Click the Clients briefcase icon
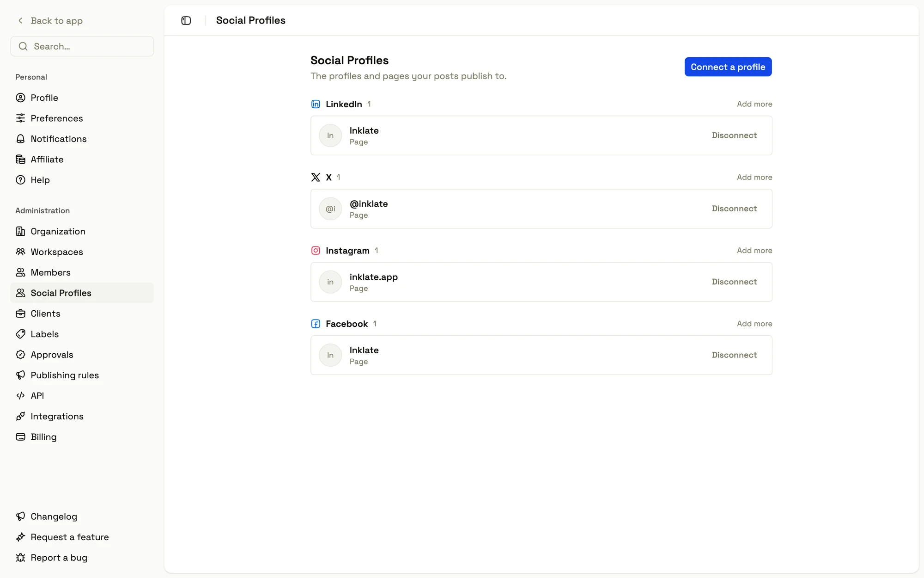The width and height of the screenshot is (924, 578). (x=20, y=314)
